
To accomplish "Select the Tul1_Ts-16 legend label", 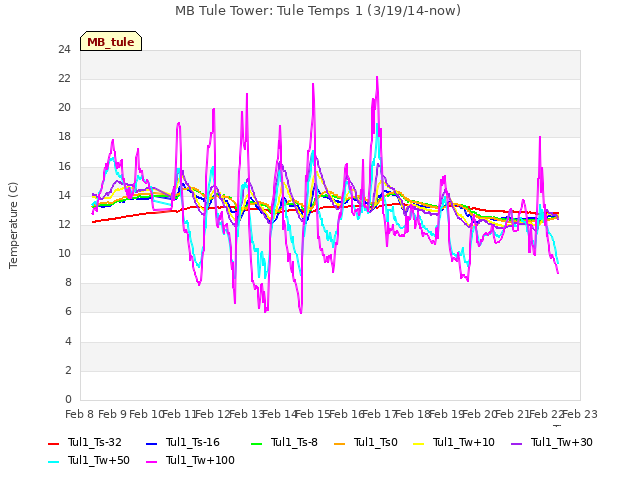I will (193, 442).
